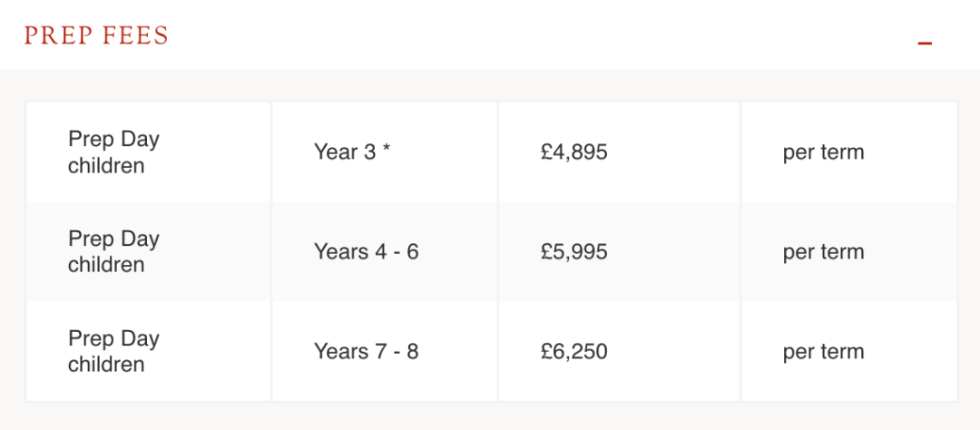Viewport: 980px width, 430px height.
Task: Click the word Years in Years 4 - 6
Action: pos(341,252)
